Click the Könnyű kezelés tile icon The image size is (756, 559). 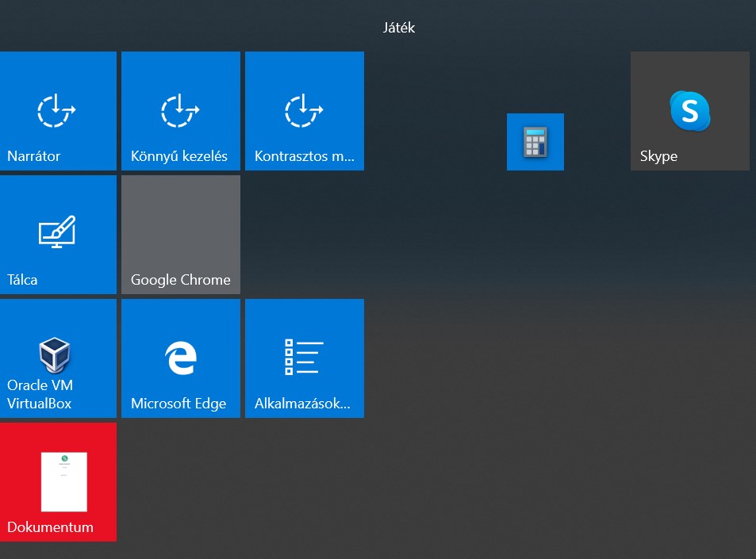pyautogui.click(x=180, y=110)
